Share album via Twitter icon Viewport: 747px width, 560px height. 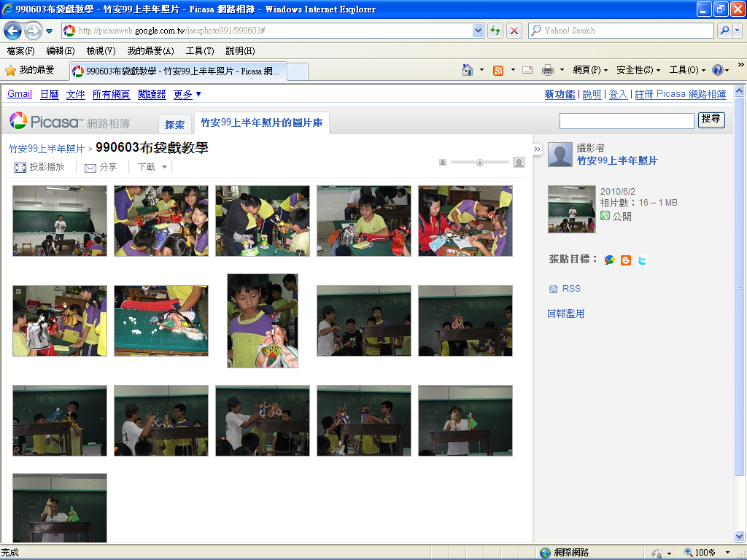tap(641, 260)
